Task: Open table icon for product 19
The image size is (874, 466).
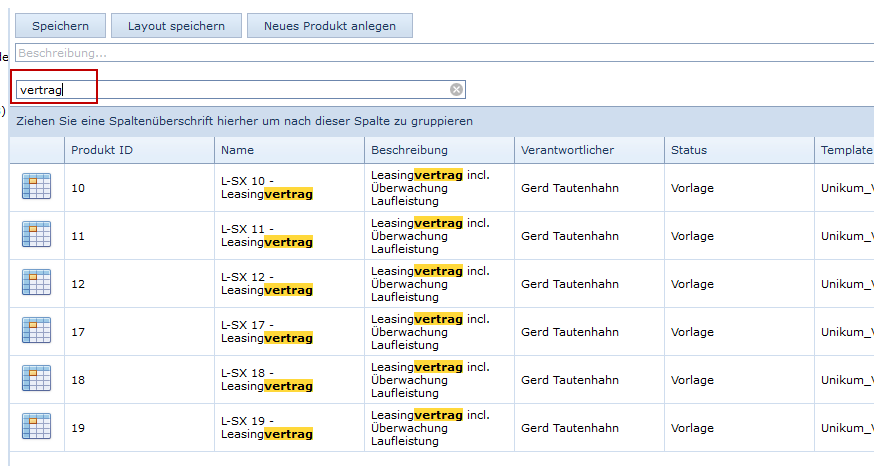Action: 36,427
